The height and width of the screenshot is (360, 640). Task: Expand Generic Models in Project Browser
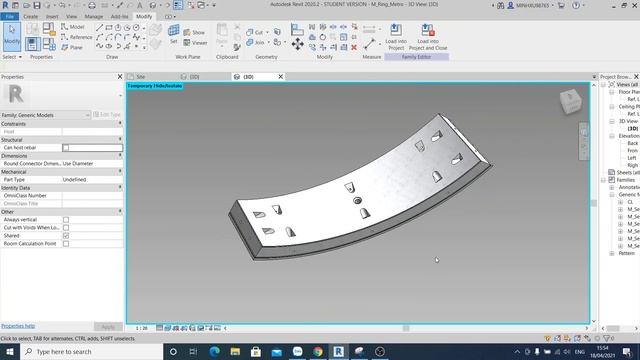612,195
